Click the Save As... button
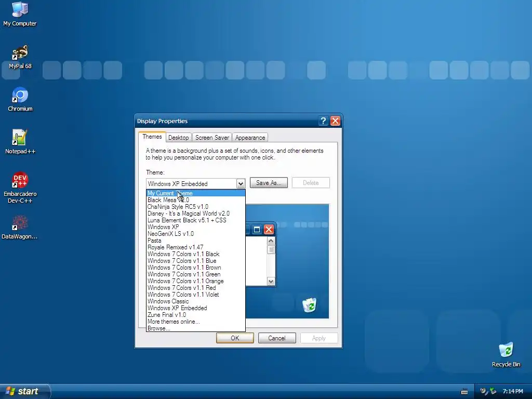 click(x=269, y=183)
